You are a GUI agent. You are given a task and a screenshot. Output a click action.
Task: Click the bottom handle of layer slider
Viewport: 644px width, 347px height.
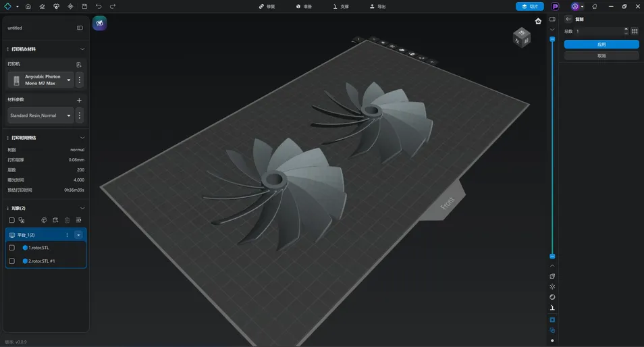(x=552, y=257)
